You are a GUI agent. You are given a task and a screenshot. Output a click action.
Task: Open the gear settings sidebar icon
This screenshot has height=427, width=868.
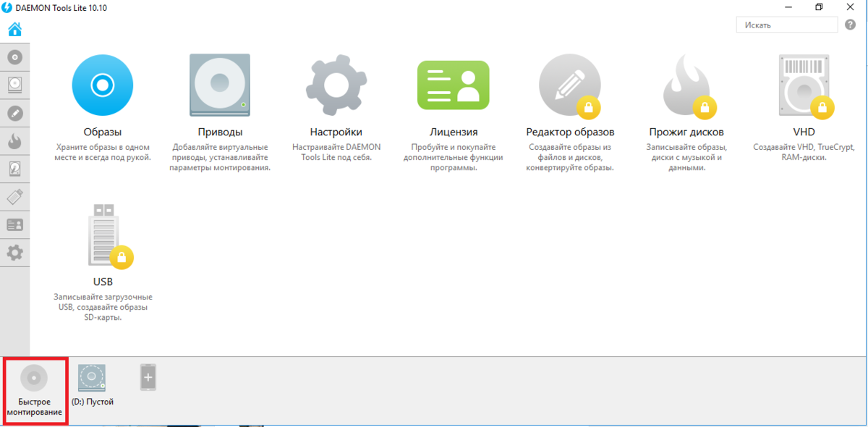[x=14, y=253]
